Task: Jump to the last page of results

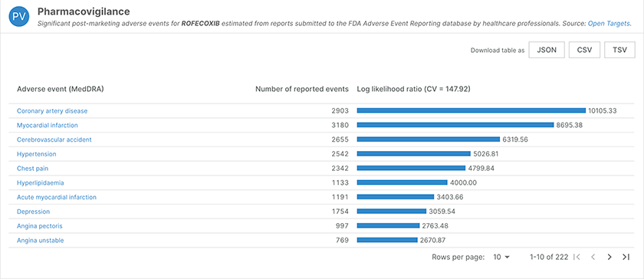Action: point(626,258)
